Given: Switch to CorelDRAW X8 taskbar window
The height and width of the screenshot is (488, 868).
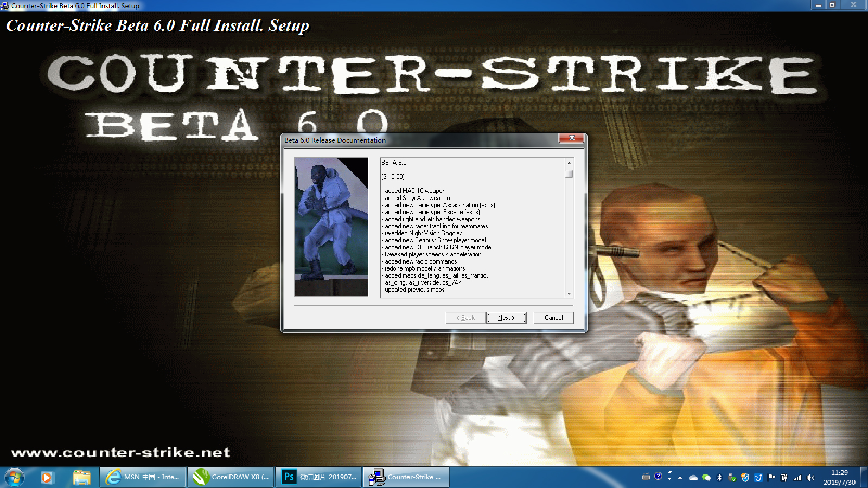Looking at the screenshot, I should tap(231, 477).
